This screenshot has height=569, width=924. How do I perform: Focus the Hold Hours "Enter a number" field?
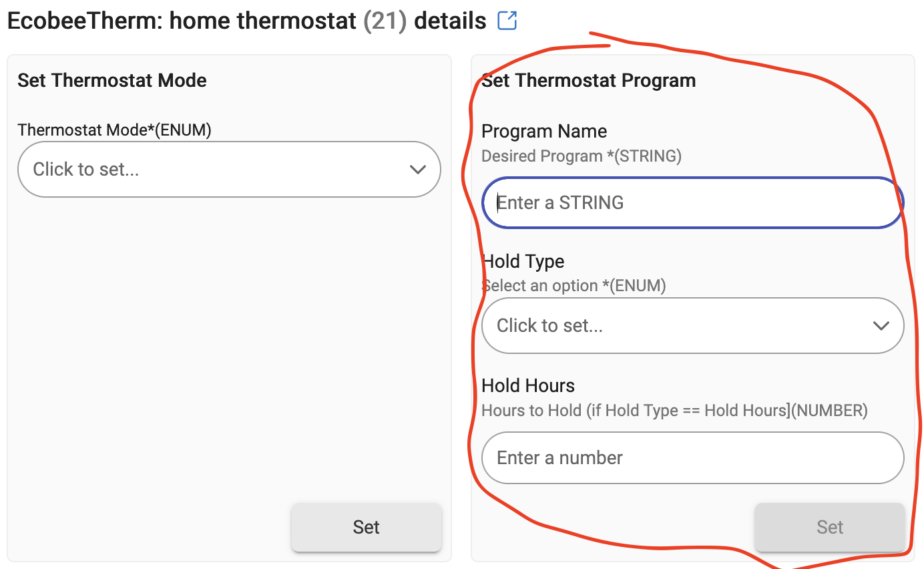(x=693, y=457)
